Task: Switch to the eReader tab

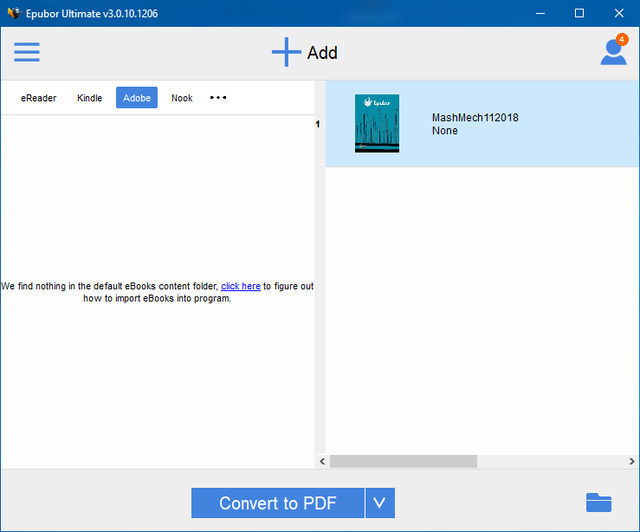Action: [39, 98]
